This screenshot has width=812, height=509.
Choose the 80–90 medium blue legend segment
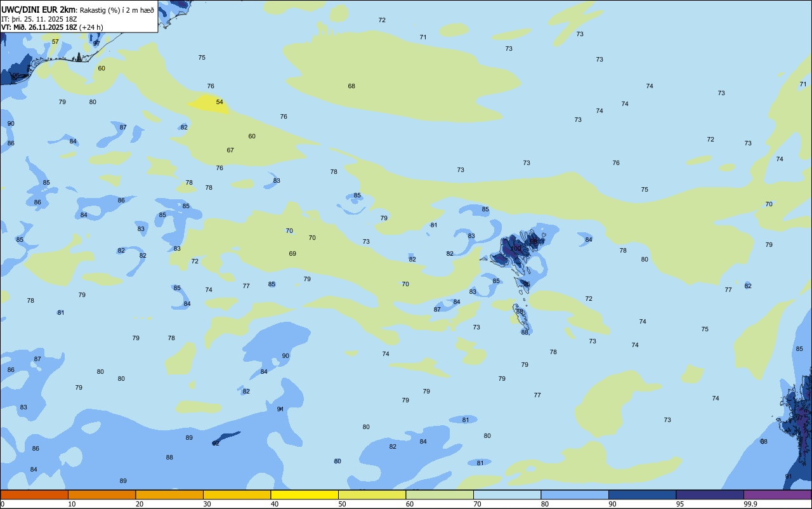(x=575, y=494)
